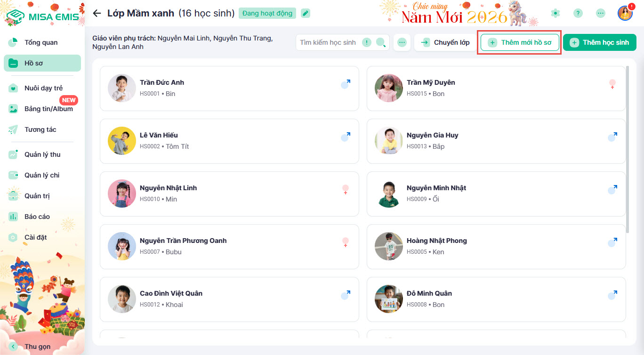This screenshot has width=644, height=355.
Task: Open the three-dot menu in the top header
Action: 601,13
